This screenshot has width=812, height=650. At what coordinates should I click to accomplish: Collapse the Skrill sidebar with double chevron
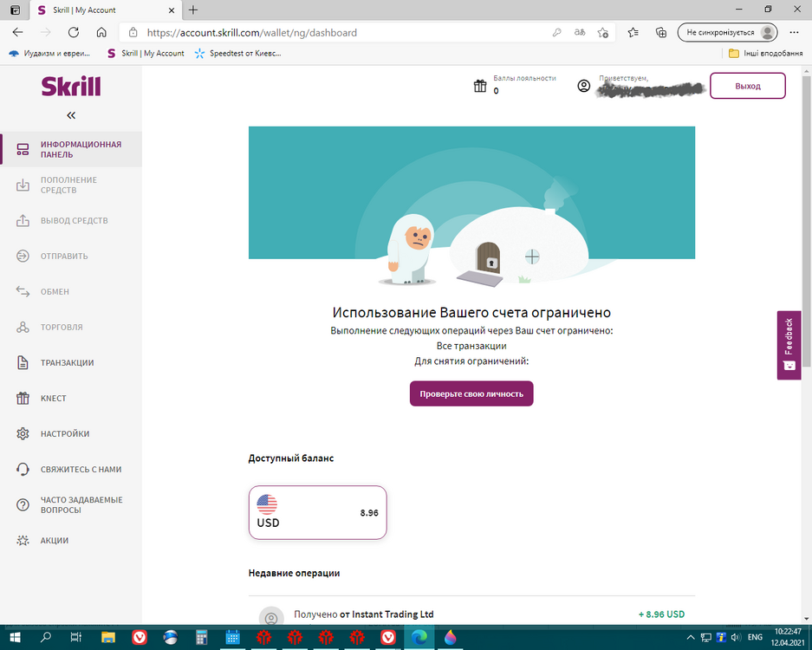pos(71,115)
